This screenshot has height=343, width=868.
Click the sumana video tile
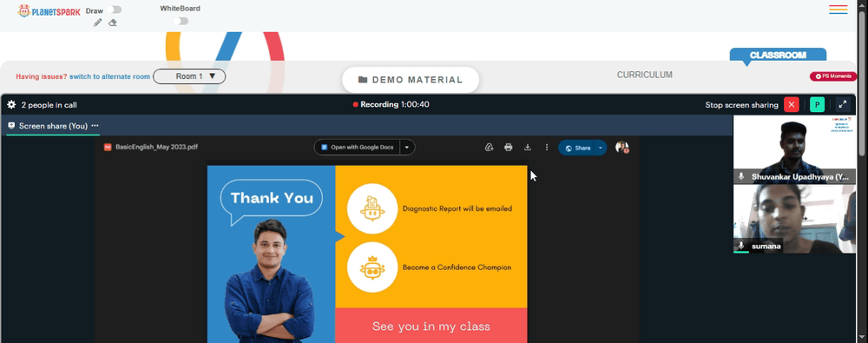[794, 219]
